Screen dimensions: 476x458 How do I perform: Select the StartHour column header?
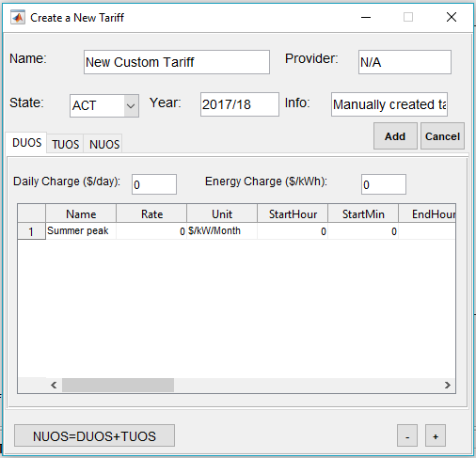[x=293, y=213]
